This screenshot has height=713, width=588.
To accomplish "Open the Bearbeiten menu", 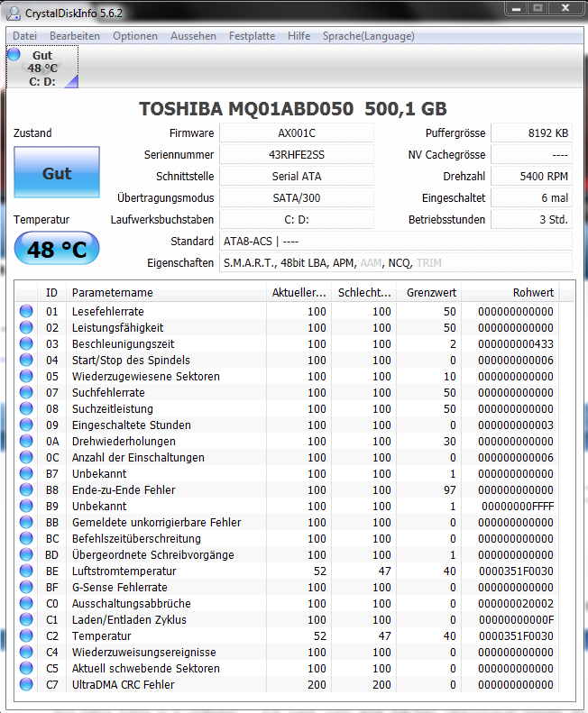I will point(75,36).
